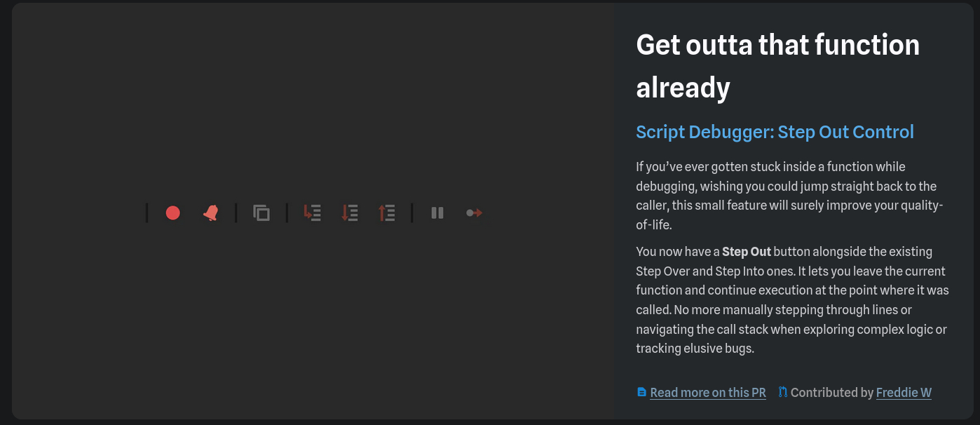This screenshot has height=425, width=980.
Task: Click the 'Contributed by' label text
Action: coord(831,393)
